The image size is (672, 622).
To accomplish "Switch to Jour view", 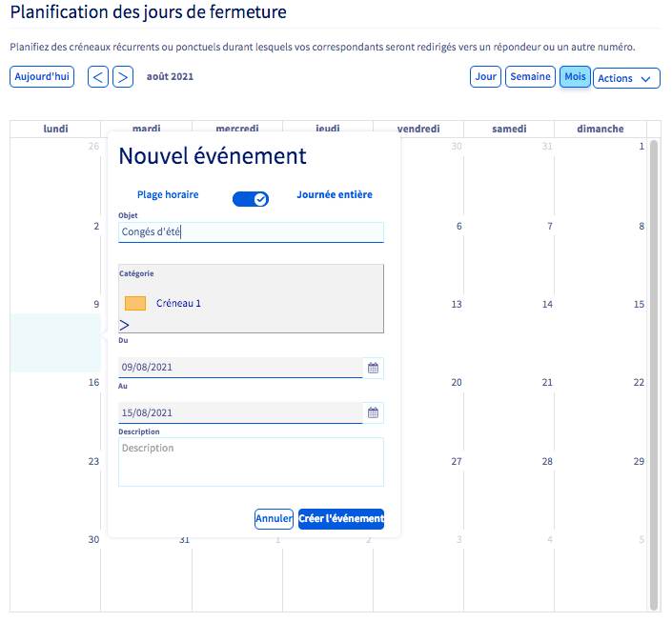I will pos(485,77).
